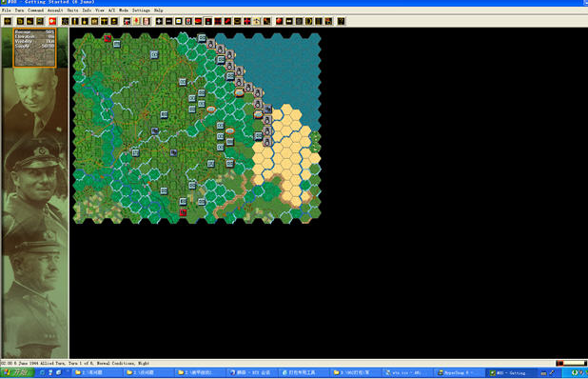
Task: Open the File menu
Action: point(7,10)
